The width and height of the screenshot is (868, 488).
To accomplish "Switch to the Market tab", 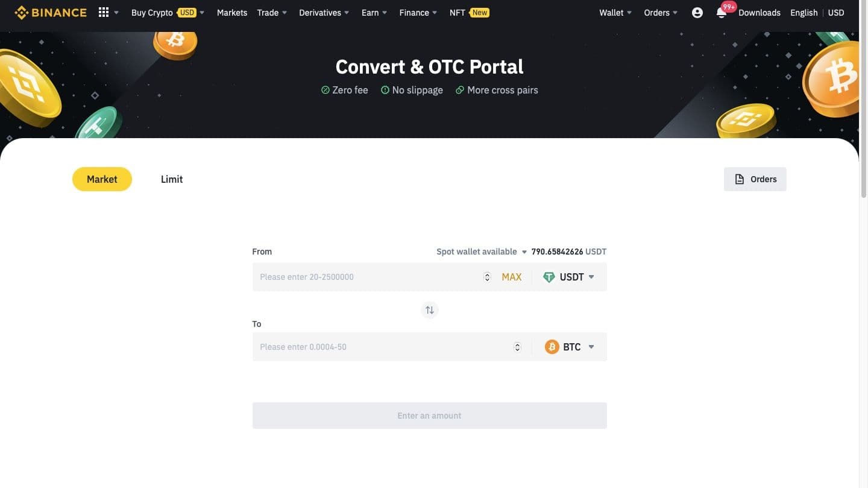I will coord(102,179).
